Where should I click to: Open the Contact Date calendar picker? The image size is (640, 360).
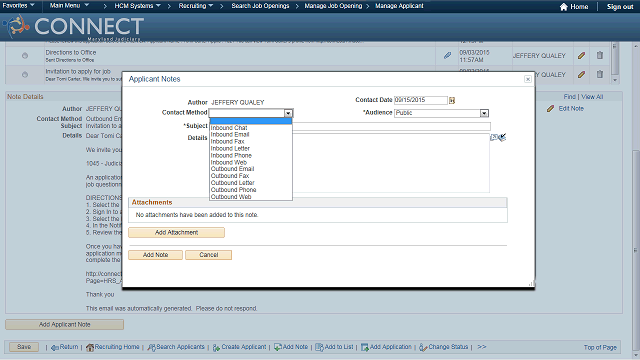[452, 100]
